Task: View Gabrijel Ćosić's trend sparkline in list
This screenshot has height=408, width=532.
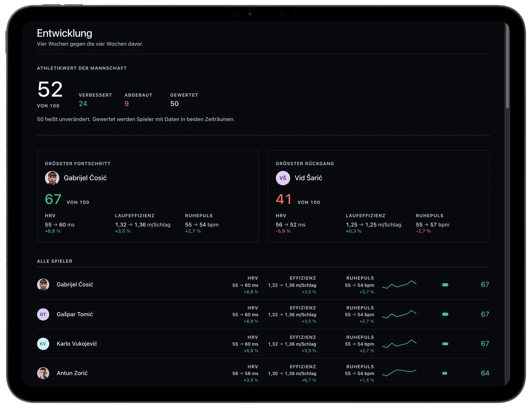Action: pyautogui.click(x=399, y=285)
